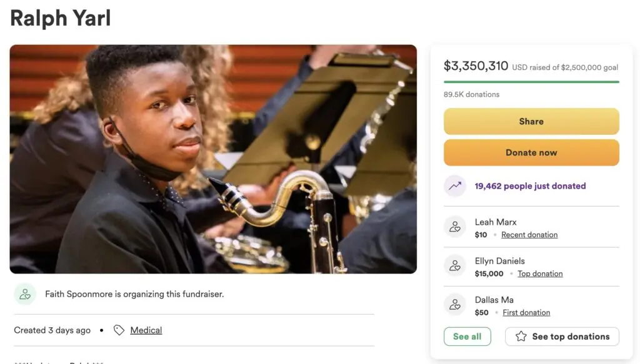Open the Medical category link
640x364 pixels.
tap(146, 330)
